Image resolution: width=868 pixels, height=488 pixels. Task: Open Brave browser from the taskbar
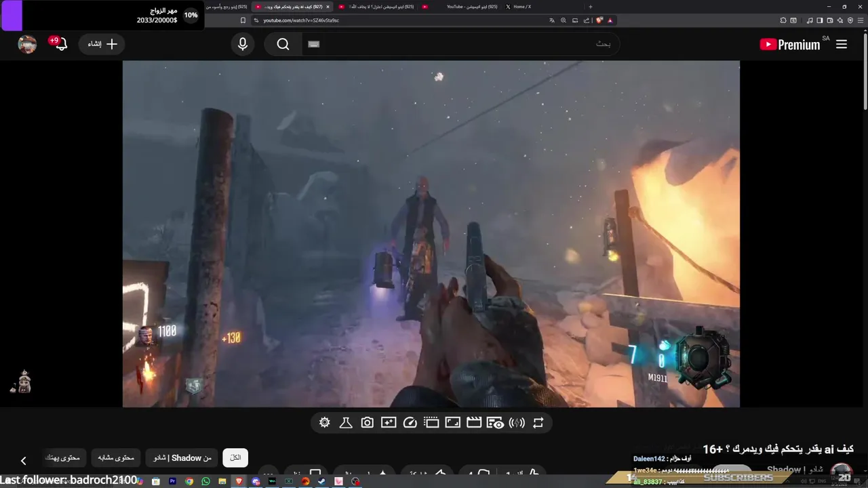point(239,481)
